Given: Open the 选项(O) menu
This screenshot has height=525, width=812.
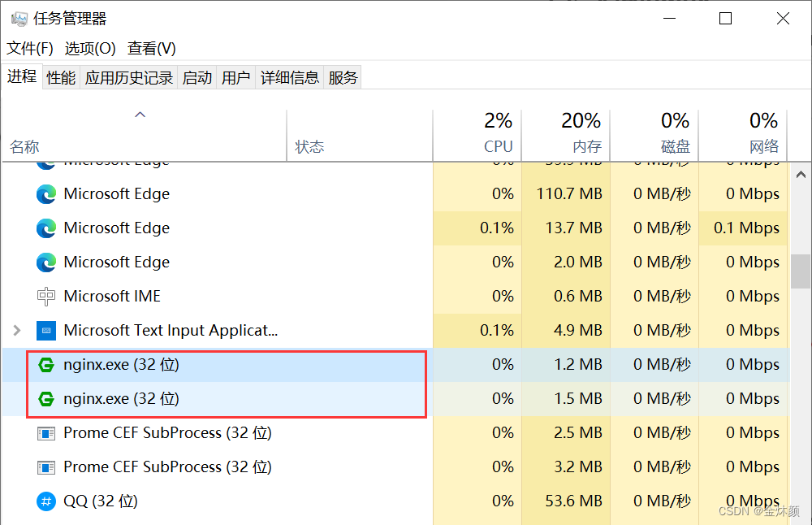Looking at the screenshot, I should pyautogui.click(x=90, y=48).
